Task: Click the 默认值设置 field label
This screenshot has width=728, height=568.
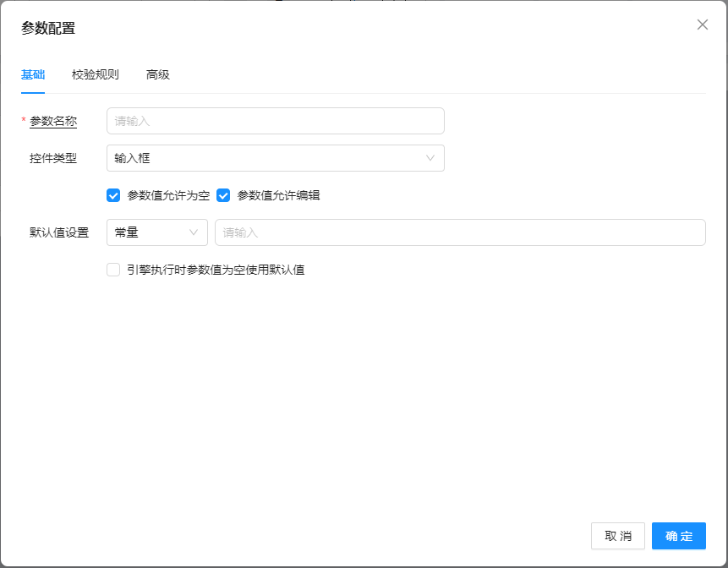Action: [x=59, y=232]
